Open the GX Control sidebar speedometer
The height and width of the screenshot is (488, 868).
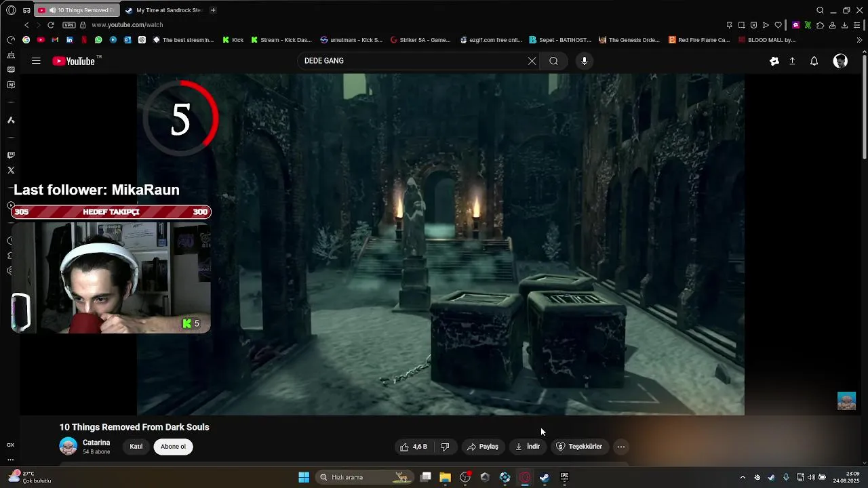[11, 40]
